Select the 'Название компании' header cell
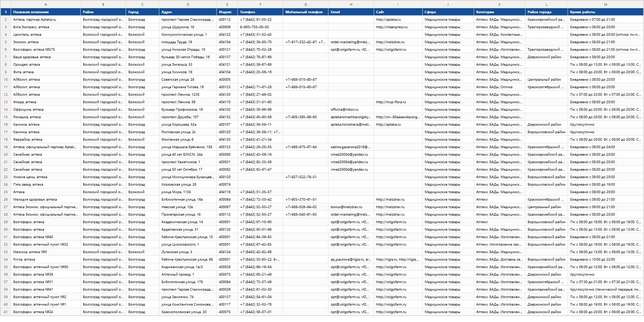 (46, 12)
